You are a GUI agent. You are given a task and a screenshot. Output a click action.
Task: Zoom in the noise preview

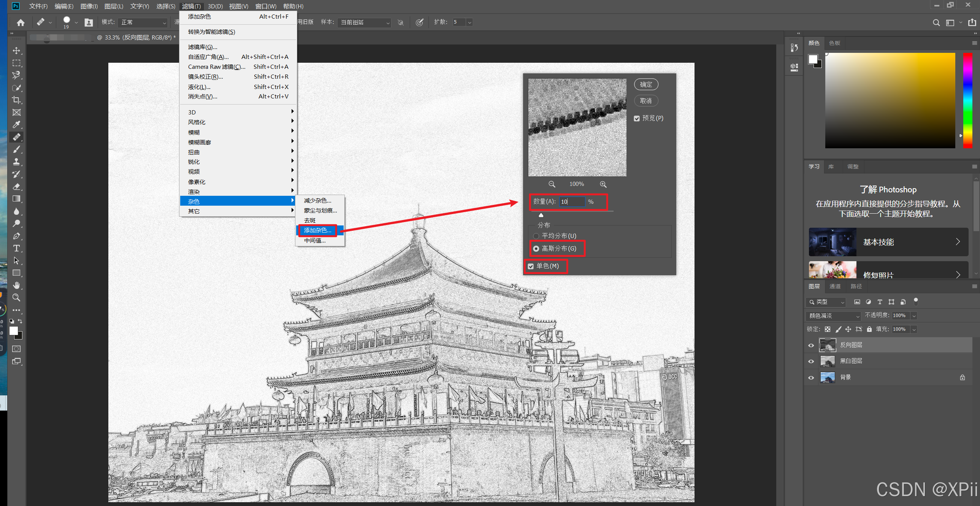(x=603, y=184)
